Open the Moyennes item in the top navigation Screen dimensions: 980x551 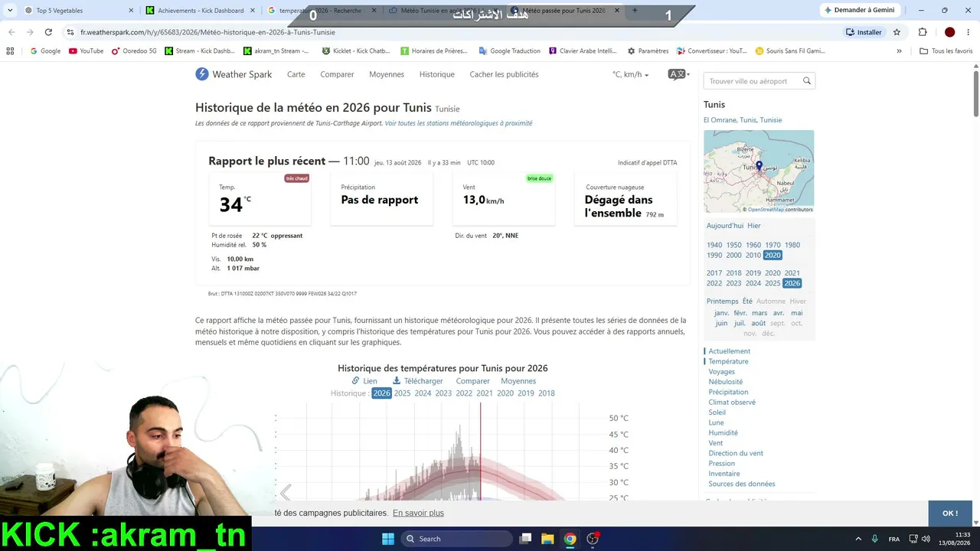387,74
